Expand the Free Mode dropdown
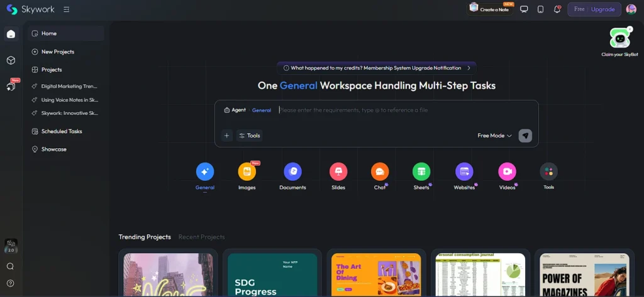This screenshot has height=297, width=644. pos(494,136)
